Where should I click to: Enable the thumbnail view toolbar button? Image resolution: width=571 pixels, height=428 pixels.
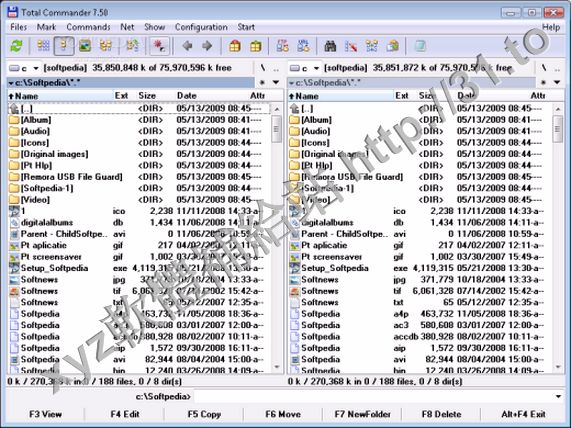85,46
